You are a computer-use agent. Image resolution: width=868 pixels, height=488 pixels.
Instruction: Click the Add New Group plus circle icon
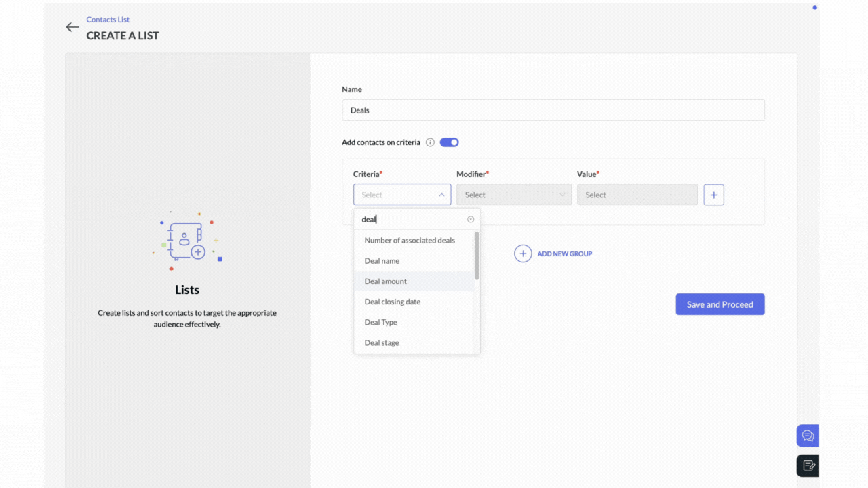tap(523, 253)
